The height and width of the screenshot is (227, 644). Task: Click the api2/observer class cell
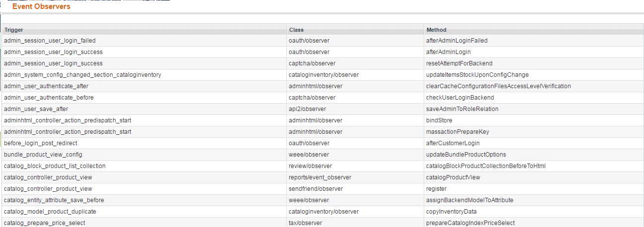307,109
